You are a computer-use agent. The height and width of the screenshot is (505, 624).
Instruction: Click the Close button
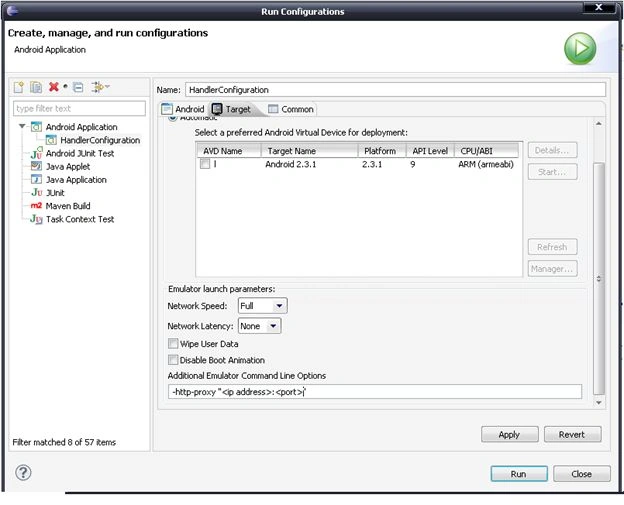[x=582, y=474]
